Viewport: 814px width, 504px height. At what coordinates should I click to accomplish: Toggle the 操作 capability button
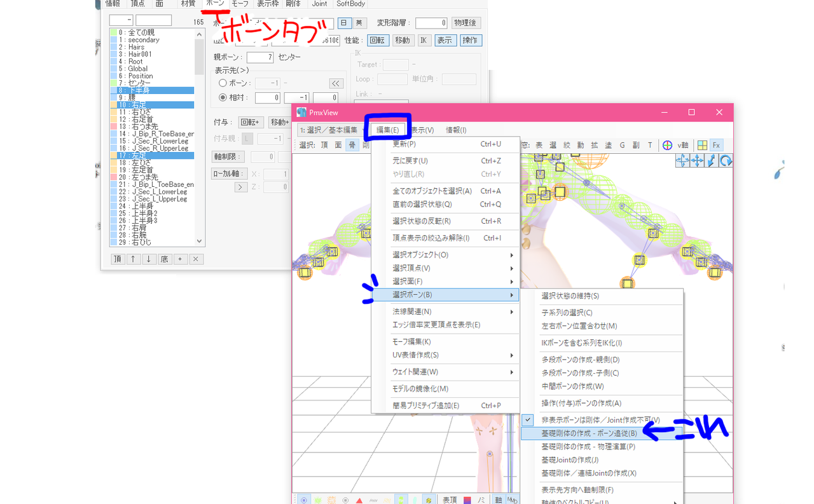[471, 40]
